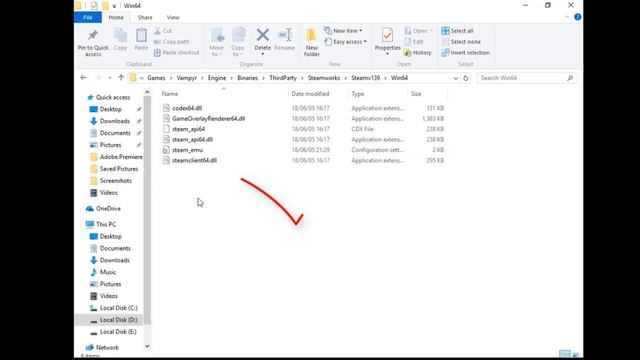Sort by Date modified column header
Screen dimensions: 640x360
click(x=310, y=94)
